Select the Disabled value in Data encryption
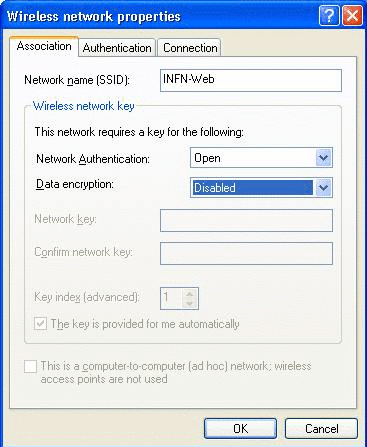The image size is (367, 447). (253, 188)
